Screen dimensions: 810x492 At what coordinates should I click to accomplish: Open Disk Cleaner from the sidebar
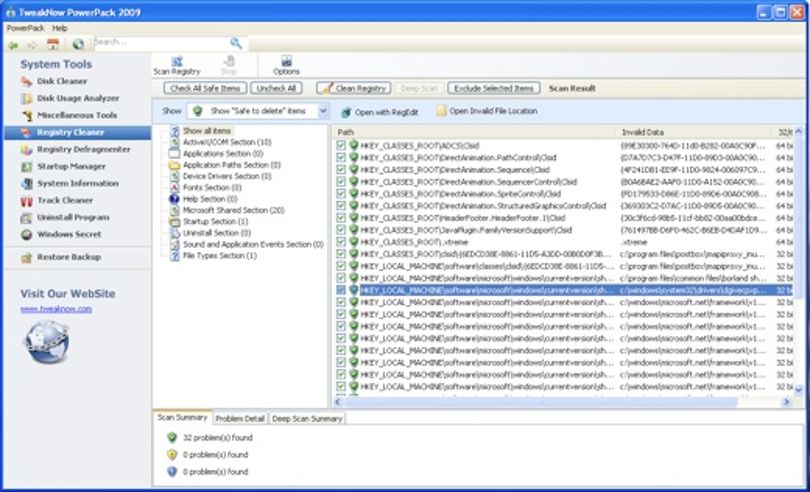click(61, 81)
